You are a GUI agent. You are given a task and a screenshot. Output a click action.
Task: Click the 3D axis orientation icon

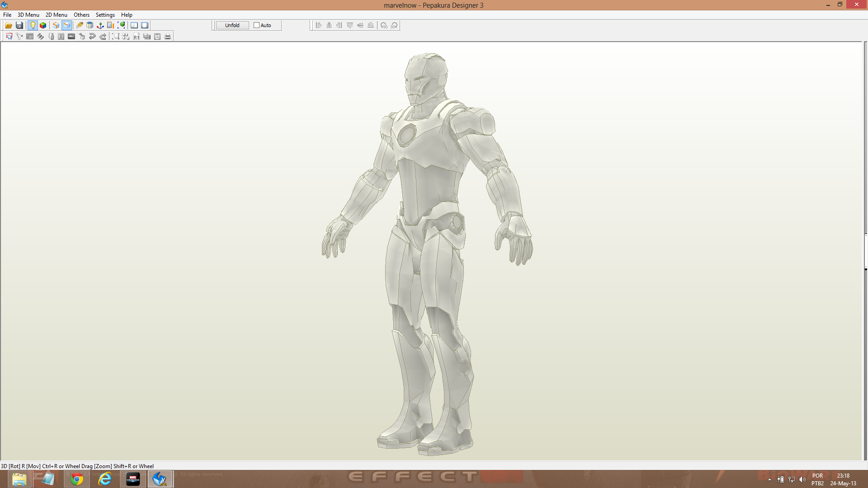100,25
